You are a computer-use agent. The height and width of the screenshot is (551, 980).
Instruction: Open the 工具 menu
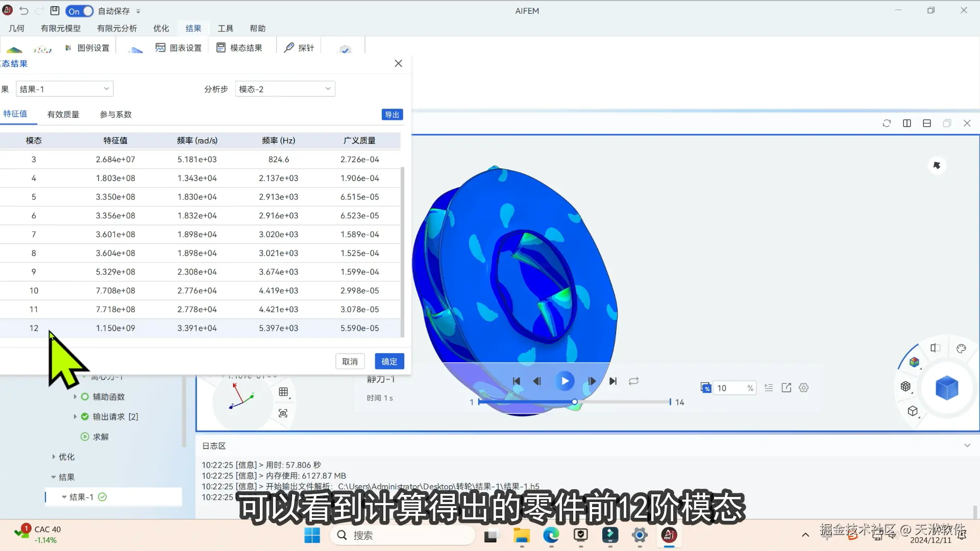click(x=225, y=28)
